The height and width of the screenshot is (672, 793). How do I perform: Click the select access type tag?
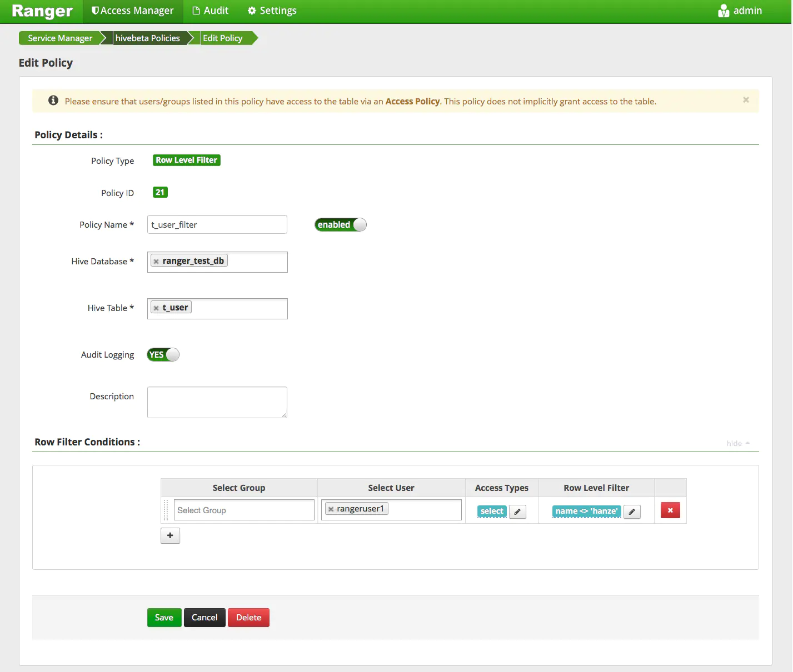pos(492,511)
